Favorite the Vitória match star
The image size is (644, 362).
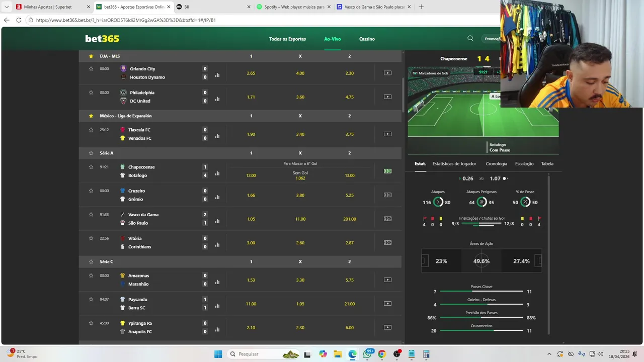click(x=91, y=238)
